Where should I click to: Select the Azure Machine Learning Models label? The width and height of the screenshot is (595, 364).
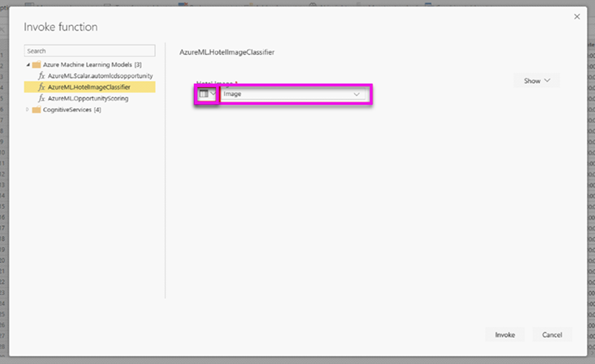86,65
